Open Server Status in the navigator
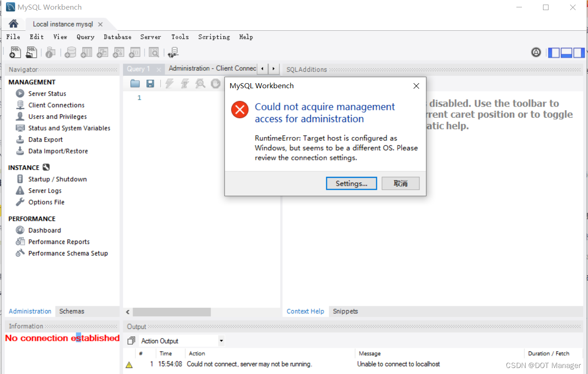The image size is (588, 374). click(47, 93)
